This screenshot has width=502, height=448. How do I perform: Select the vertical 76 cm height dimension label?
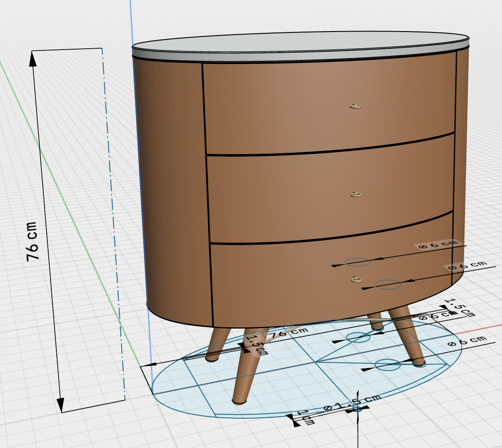32,242
